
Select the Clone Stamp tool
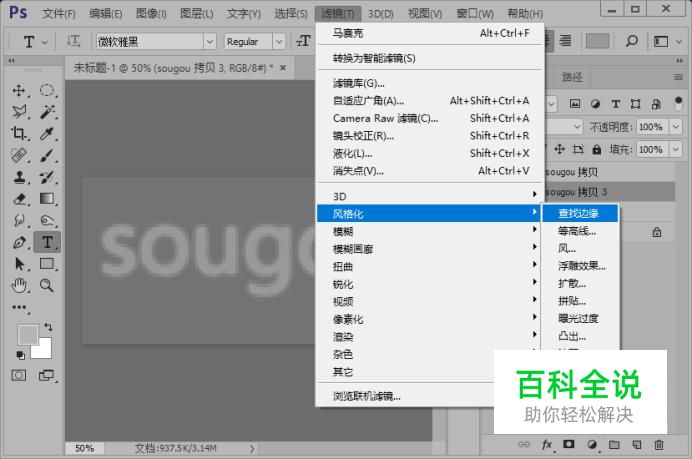[x=19, y=177]
